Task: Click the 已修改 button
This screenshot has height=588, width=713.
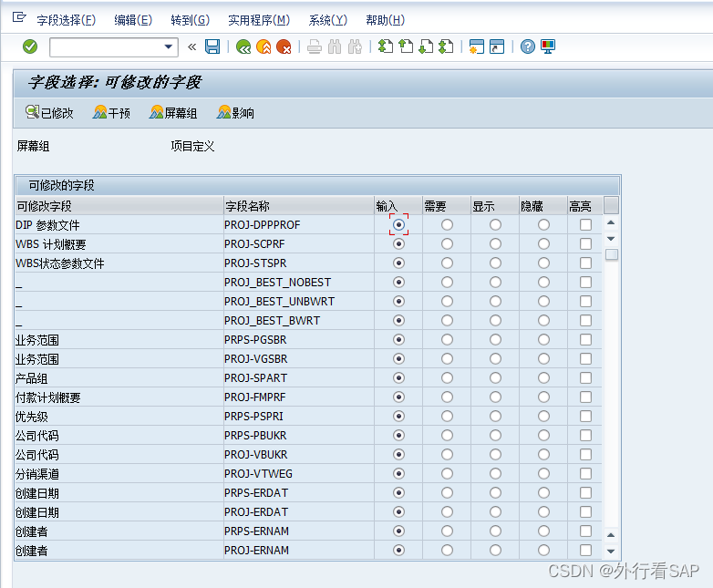Action: (x=49, y=113)
